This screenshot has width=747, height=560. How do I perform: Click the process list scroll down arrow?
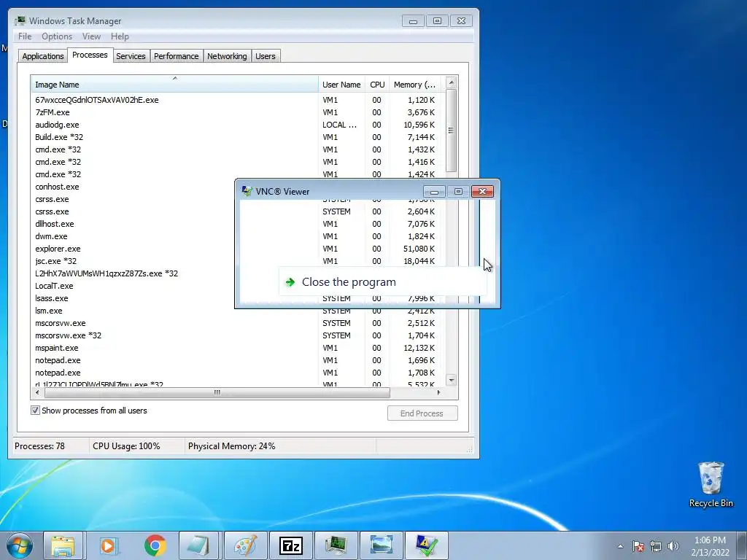[451, 380]
